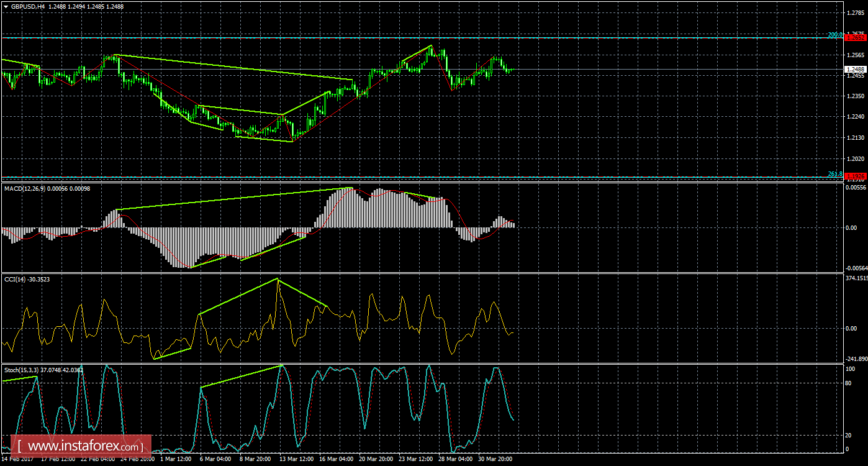The height and width of the screenshot is (466, 868).
Task: Open the chart menu triangle beside GBPUSD,H4
Action: point(6,6)
